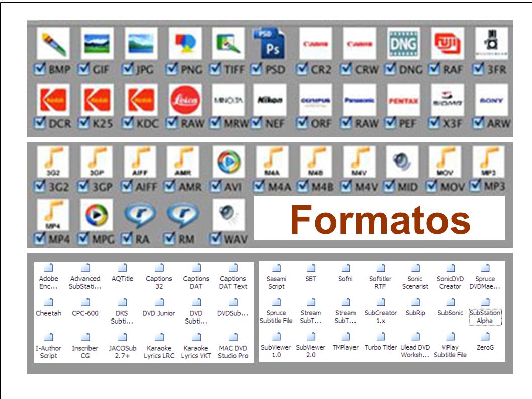Toggle the JPG checkbox
532x399 pixels.
coord(128,69)
